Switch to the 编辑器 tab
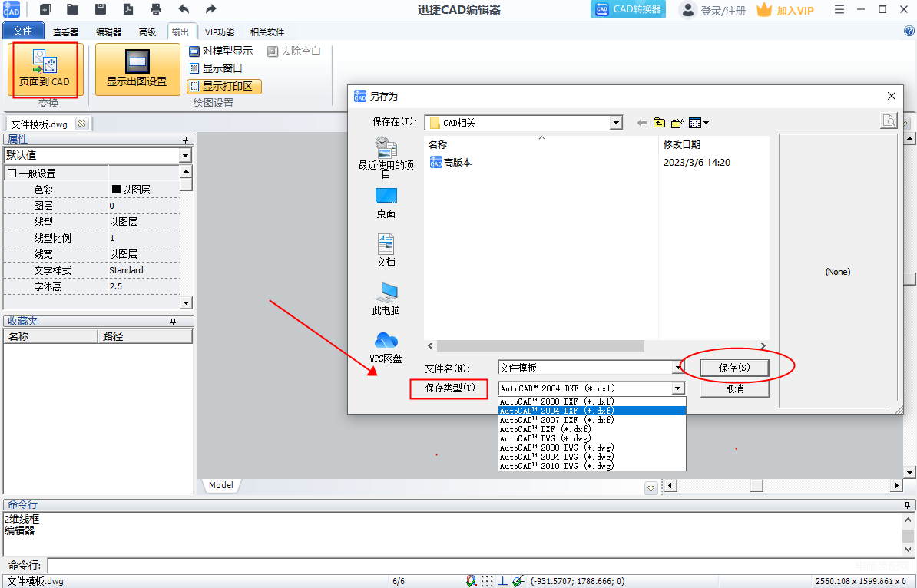917x588 pixels. (x=109, y=32)
